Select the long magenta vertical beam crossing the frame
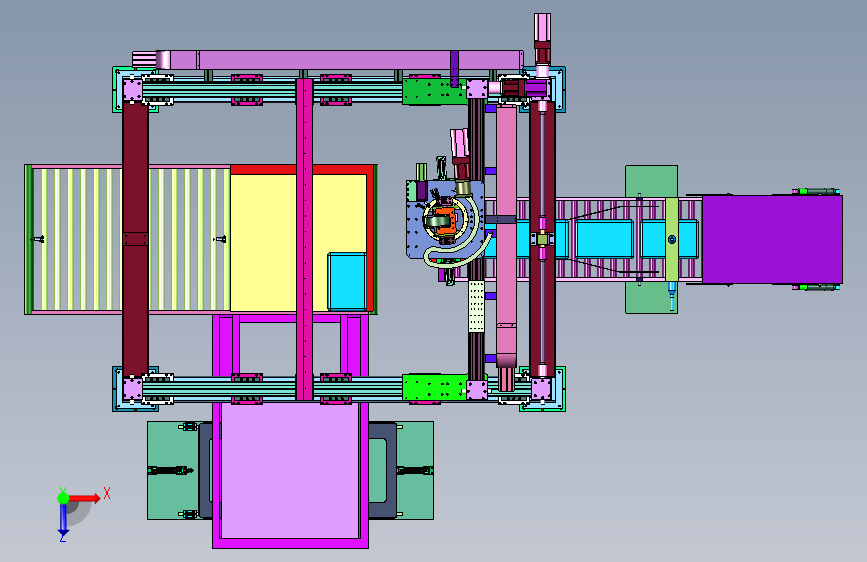The width and height of the screenshot is (867, 562). click(x=304, y=239)
